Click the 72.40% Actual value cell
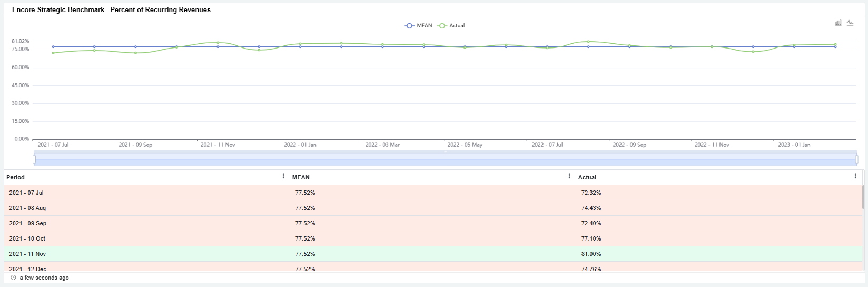 [x=591, y=223]
